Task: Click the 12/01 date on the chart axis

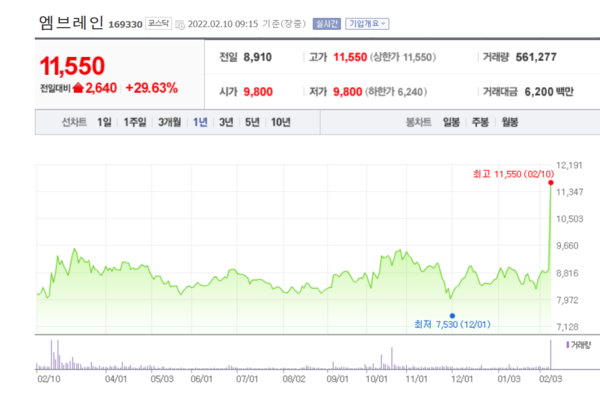Action: point(462,379)
